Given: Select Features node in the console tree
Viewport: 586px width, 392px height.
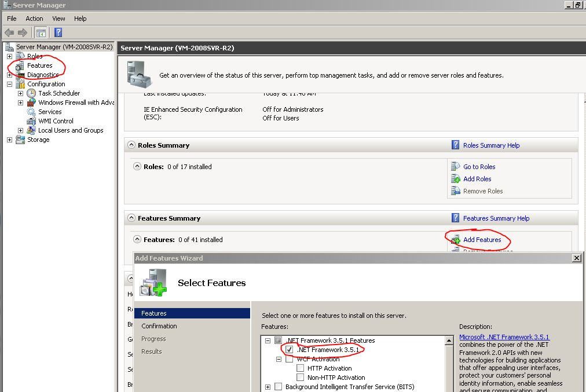Looking at the screenshot, I should click(x=39, y=65).
